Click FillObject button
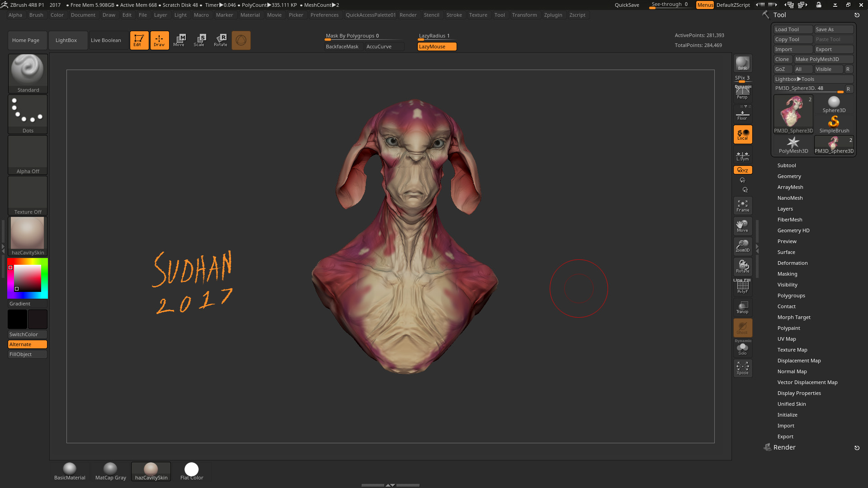This screenshot has height=488, width=868. [x=28, y=354]
